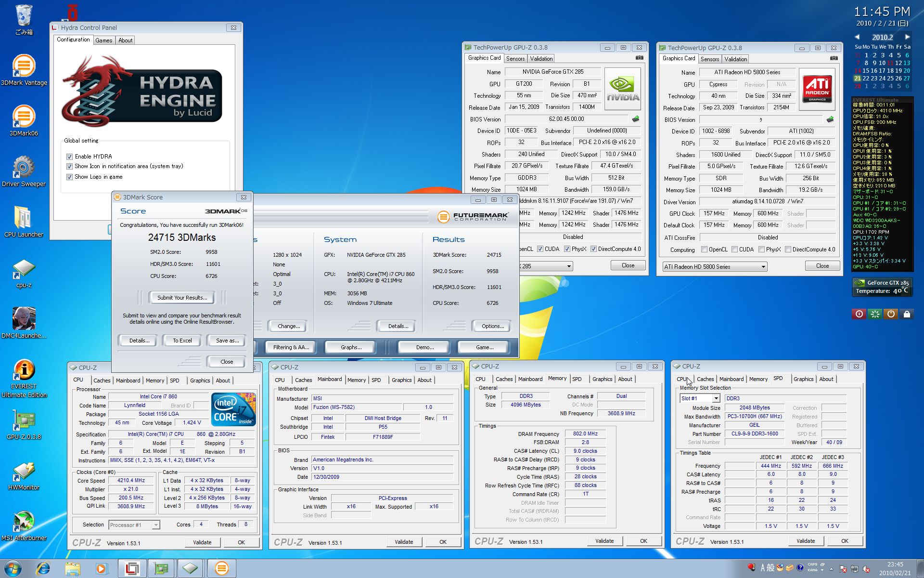Viewport: 924px width, 578px height.
Task: Open GPU-Z.0.3.8 desktop icon
Action: click(24, 424)
